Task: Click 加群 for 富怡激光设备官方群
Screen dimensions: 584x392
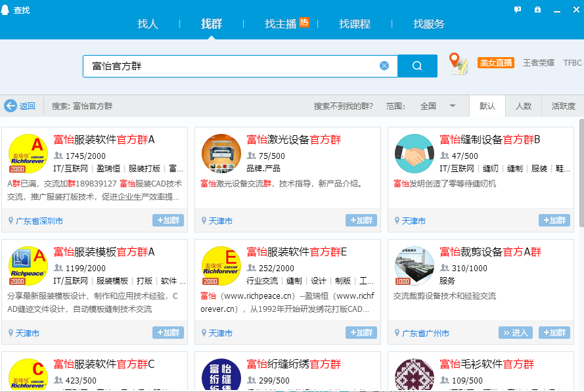Action: (361, 221)
